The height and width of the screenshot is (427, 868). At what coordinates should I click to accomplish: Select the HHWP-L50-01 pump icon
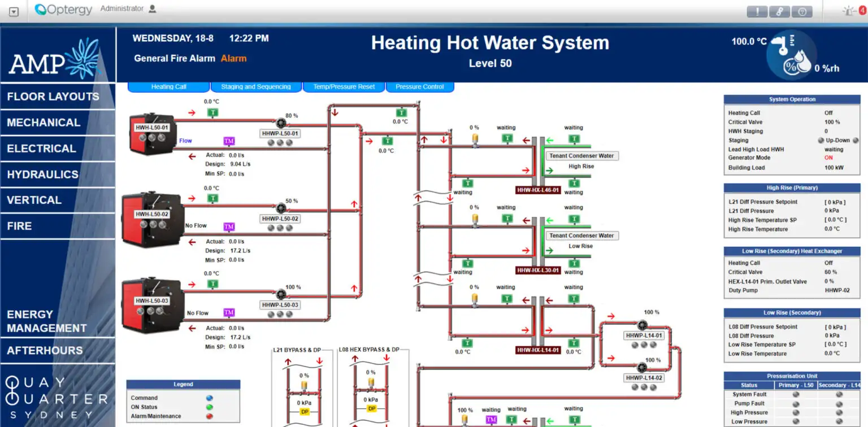coord(281,123)
